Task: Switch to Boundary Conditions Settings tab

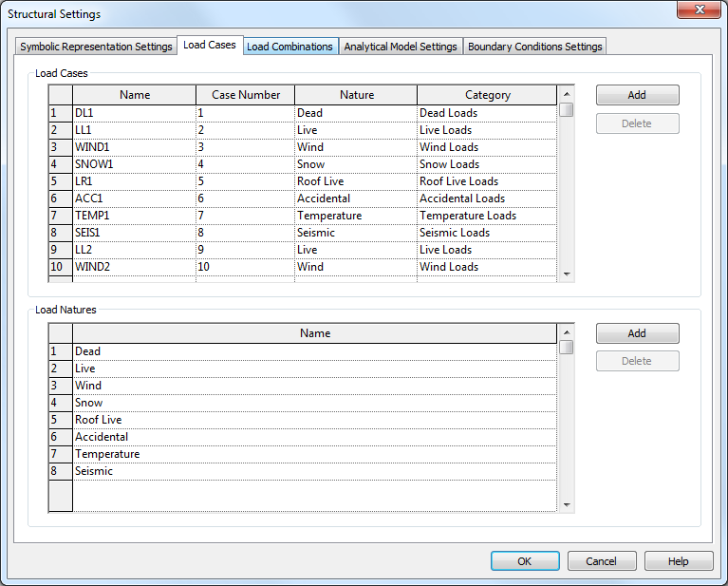Action: (x=534, y=47)
